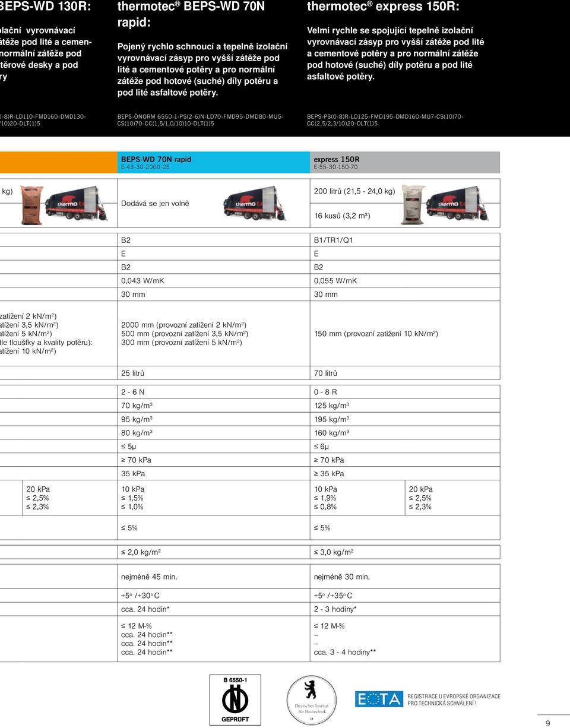The height and width of the screenshot is (728, 570).
Task: Select the code "E-55-30-150-70"
Action: tap(335, 167)
